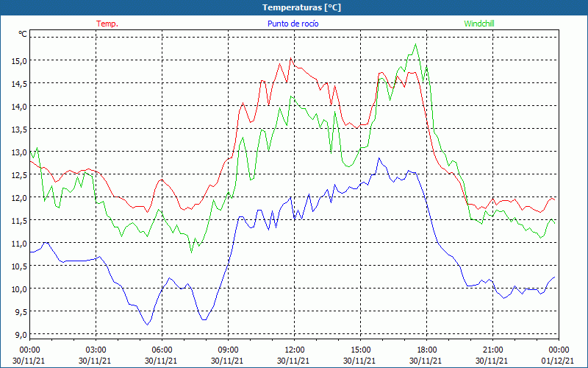Viewport: 588px width, 368px height.
Task: Click the 21:00 time axis label
Action: click(492, 350)
